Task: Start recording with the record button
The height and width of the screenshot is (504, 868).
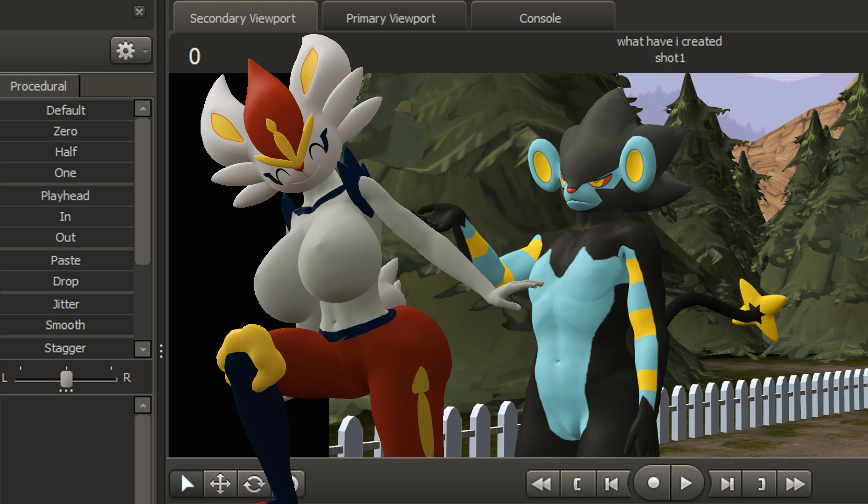Action: [x=653, y=483]
